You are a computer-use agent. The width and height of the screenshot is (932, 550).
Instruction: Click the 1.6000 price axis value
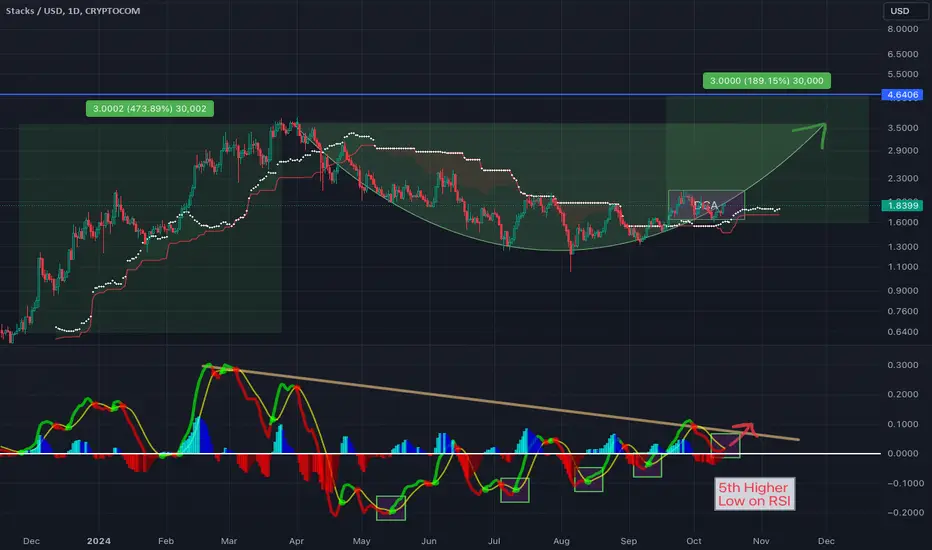(x=903, y=222)
